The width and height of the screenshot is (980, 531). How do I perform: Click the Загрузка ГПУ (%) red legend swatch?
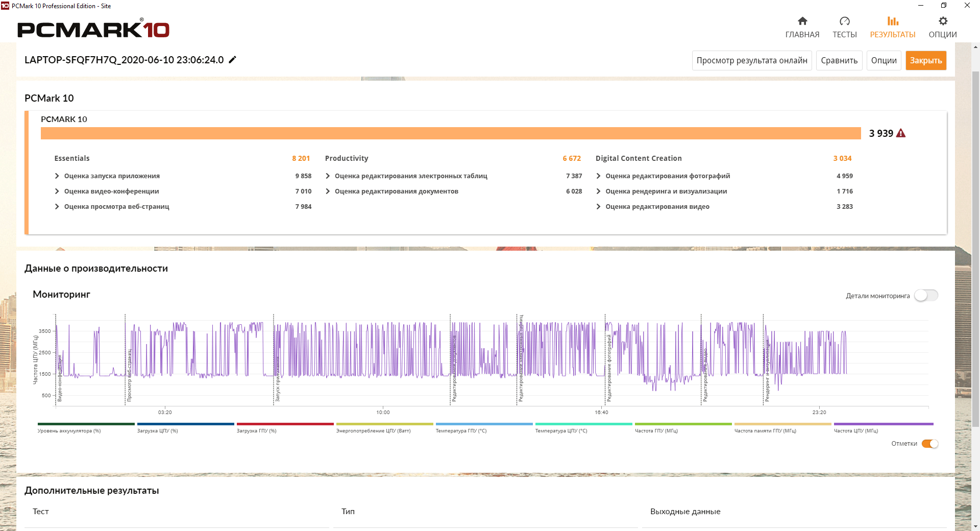(x=285, y=424)
